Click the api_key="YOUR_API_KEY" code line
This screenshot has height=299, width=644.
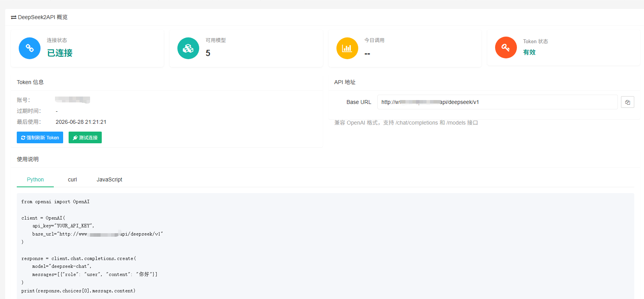pyautogui.click(x=63, y=226)
